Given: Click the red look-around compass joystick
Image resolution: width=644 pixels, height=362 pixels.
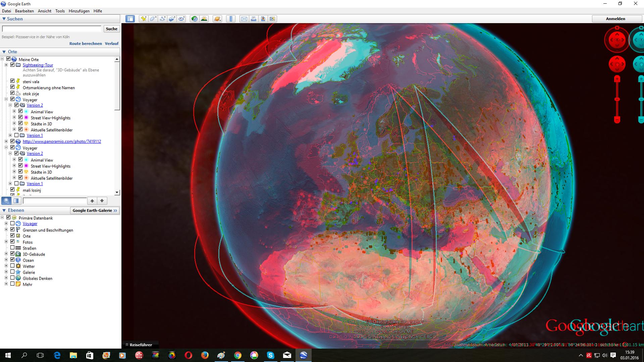Looking at the screenshot, I should pos(617,40).
